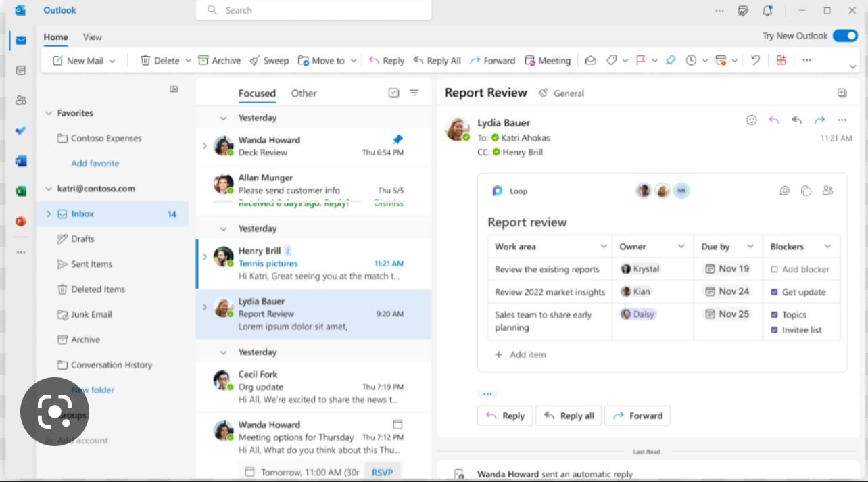868x482 pixels.
Task: Open the New Mail dropdown arrow
Action: (112, 61)
